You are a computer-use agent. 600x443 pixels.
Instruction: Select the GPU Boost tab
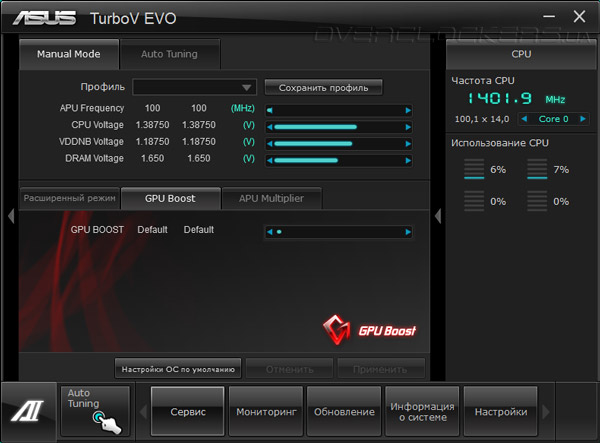(170, 198)
